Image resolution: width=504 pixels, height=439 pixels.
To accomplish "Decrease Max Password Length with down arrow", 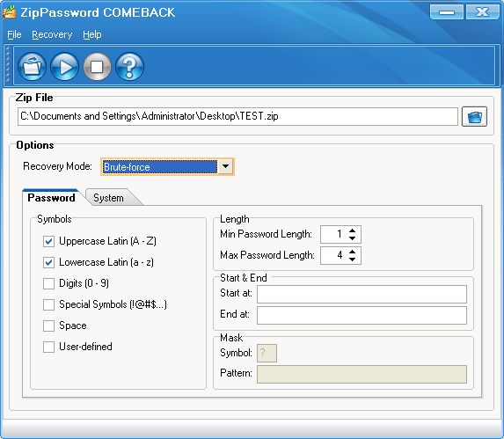I will coord(353,260).
